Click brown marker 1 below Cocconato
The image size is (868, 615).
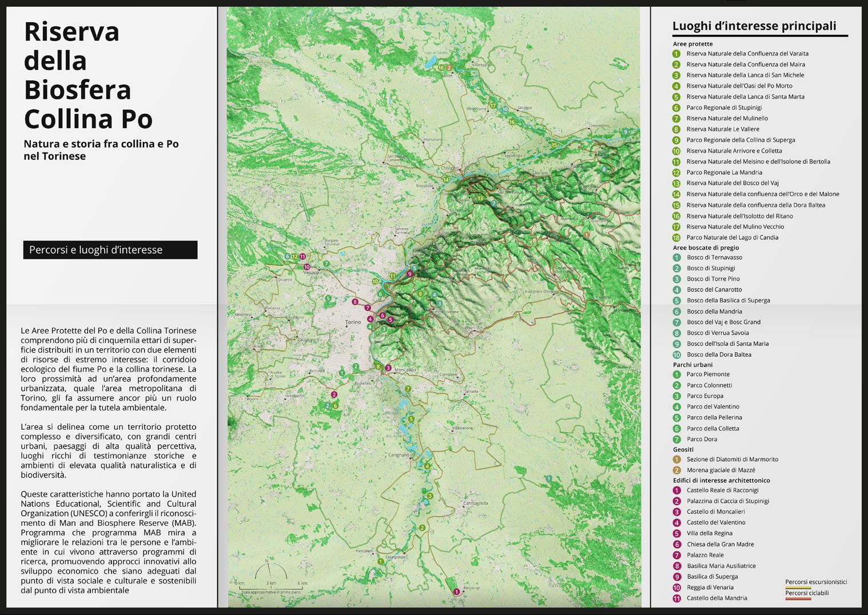[587, 234]
